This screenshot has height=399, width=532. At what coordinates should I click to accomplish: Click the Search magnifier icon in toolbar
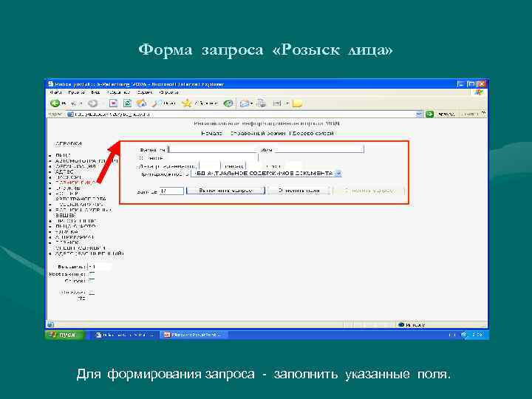[157, 103]
